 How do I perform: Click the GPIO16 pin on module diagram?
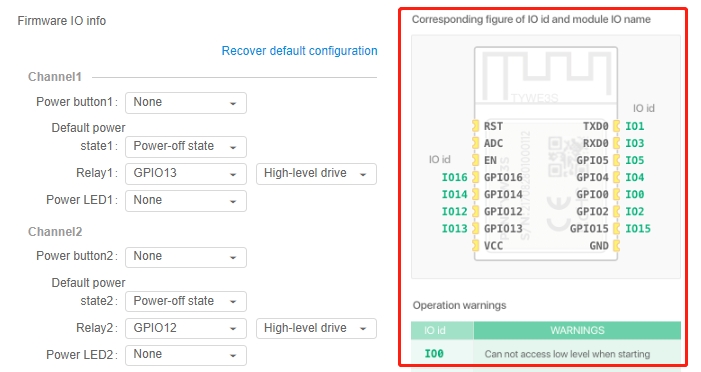click(476, 178)
